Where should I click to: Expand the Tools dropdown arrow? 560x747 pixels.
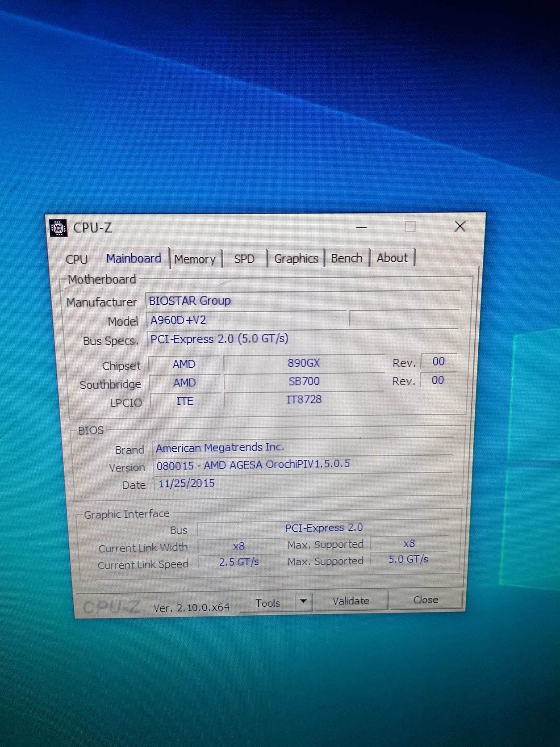(x=304, y=601)
